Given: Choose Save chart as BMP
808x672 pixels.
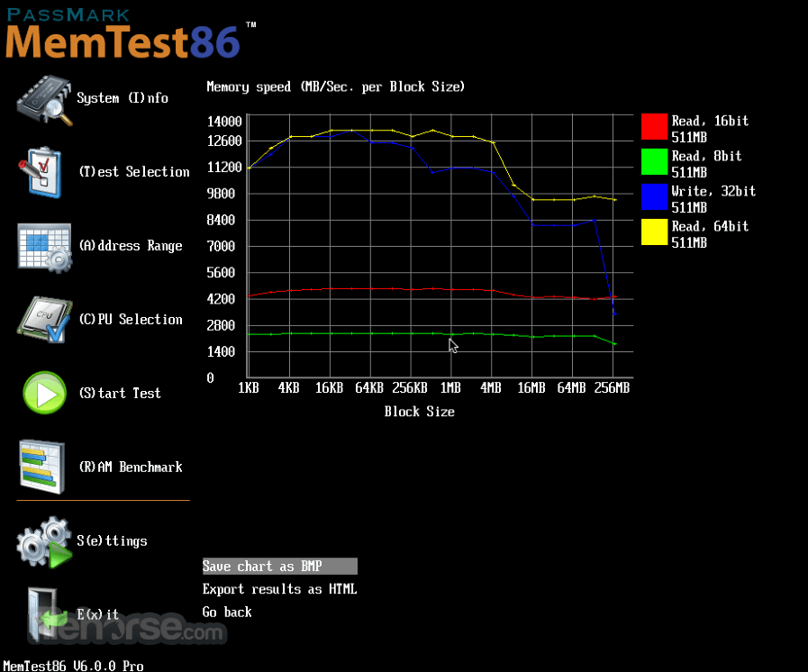Looking at the screenshot, I should click(x=280, y=567).
